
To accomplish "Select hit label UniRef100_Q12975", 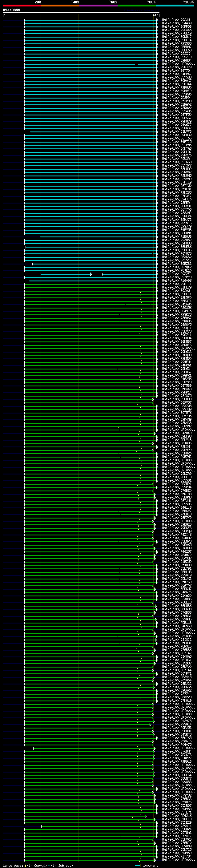I will (x=177, y=721).
